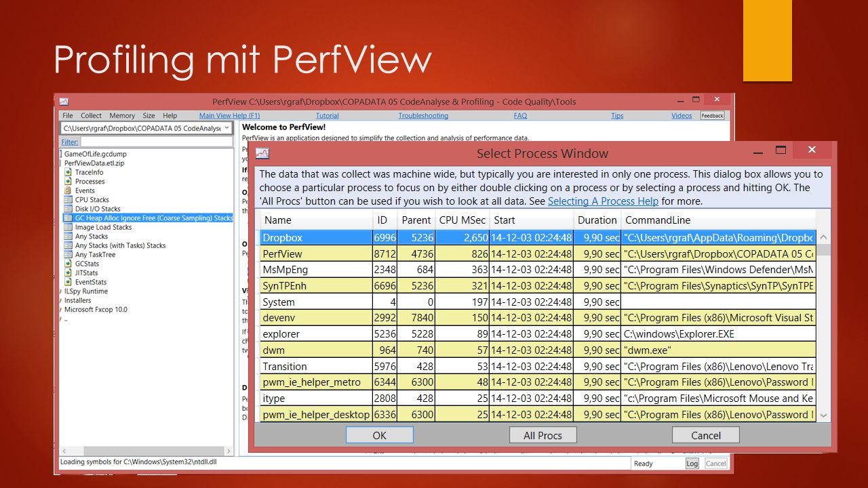868x488 pixels.
Task: Click the Log button in status bar
Action: (692, 464)
